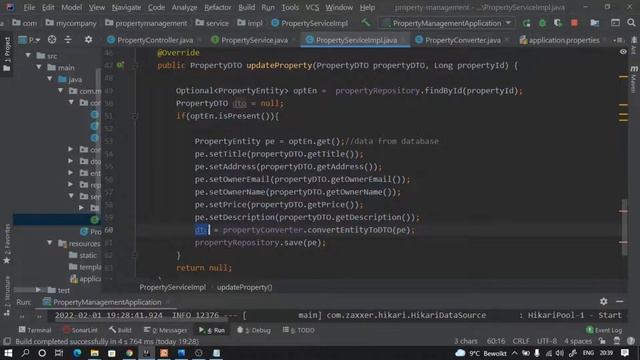Open the SonarLint tool window

(x=80, y=330)
